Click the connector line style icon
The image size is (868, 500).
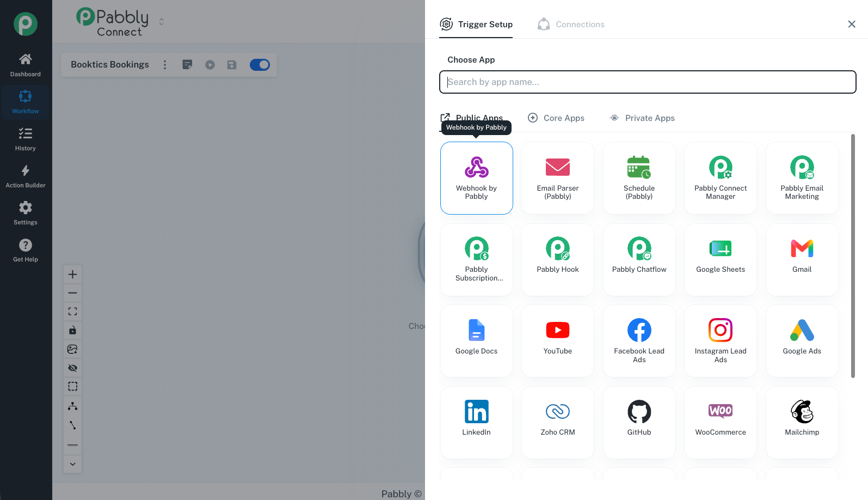point(72,425)
